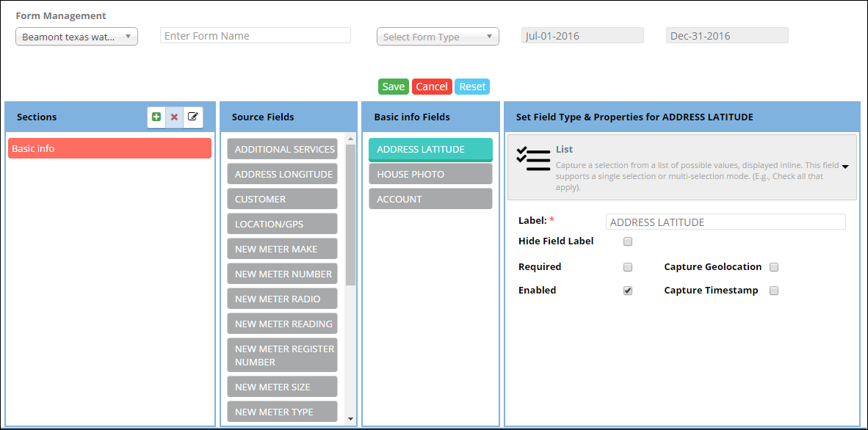Click the blue Reset button

pyautogui.click(x=472, y=87)
